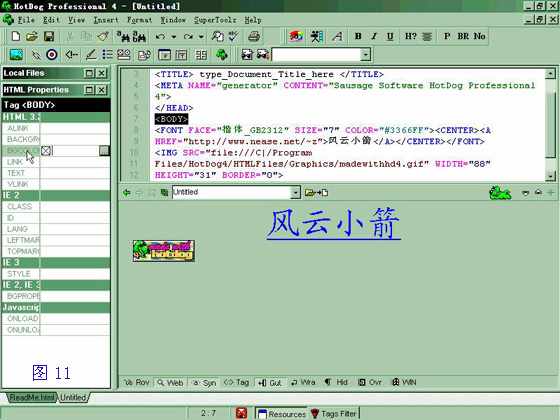
Task: Apply Bold formatting button
Action: coord(358,36)
